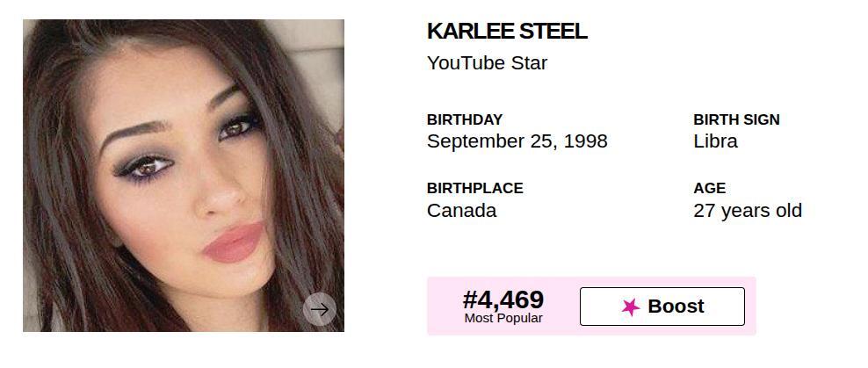Click the Most Popular caption text

coord(503,319)
